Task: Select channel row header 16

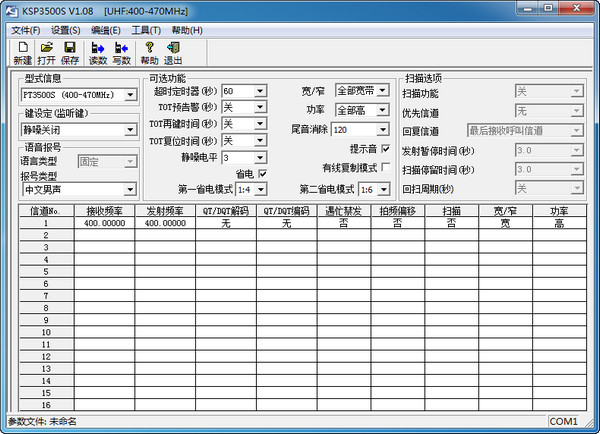Action: (46, 405)
